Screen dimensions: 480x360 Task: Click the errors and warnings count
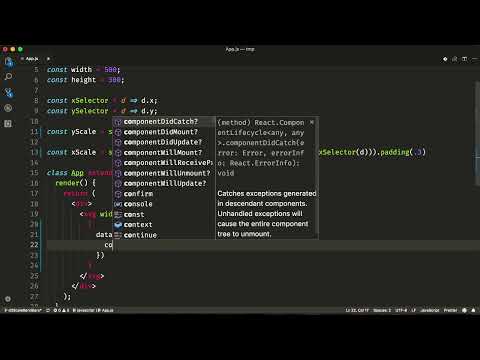(61, 310)
